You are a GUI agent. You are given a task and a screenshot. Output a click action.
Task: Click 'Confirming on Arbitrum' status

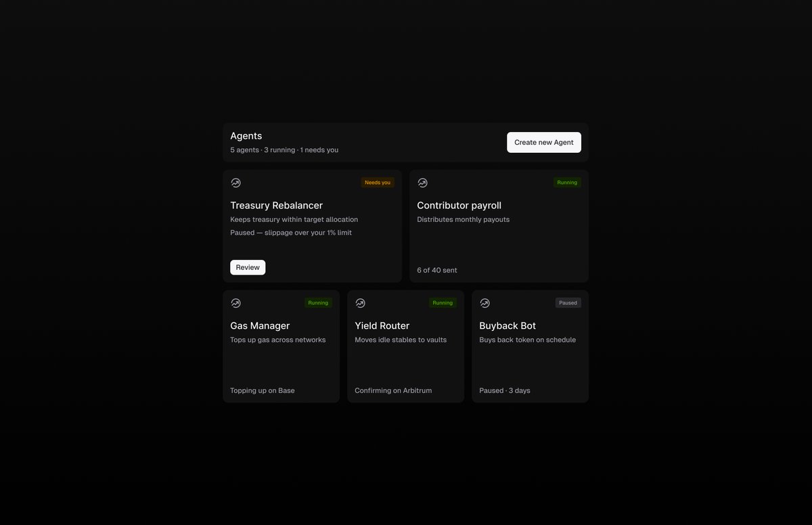[x=393, y=390]
